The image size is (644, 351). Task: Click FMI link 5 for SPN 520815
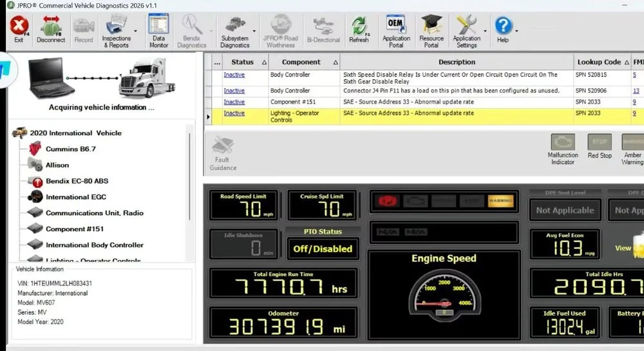[x=634, y=75]
